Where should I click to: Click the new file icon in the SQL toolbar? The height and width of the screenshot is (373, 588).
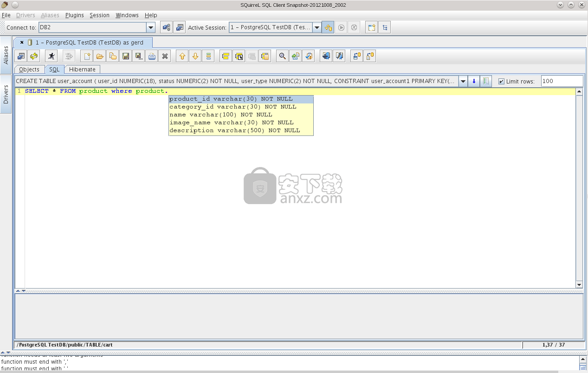tap(87, 56)
